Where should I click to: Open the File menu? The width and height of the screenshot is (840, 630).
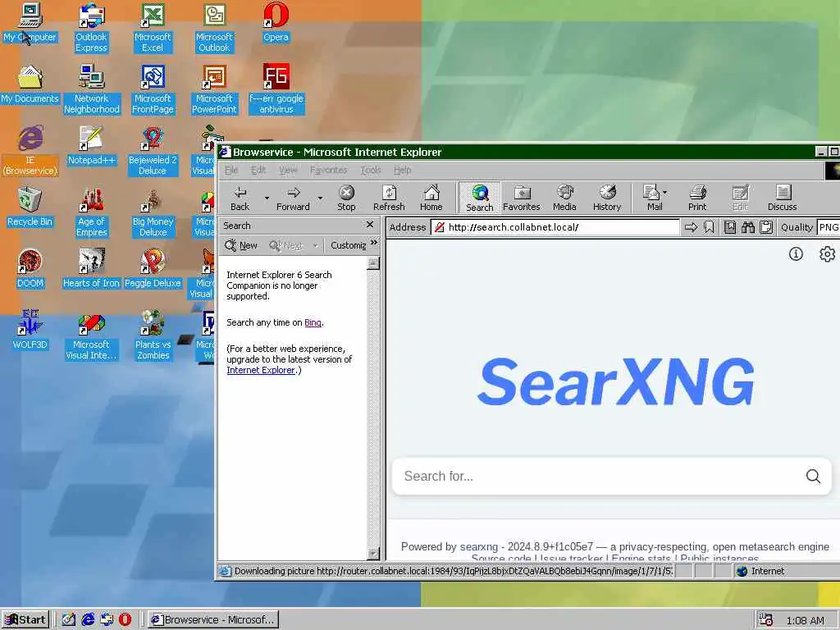[x=231, y=170]
